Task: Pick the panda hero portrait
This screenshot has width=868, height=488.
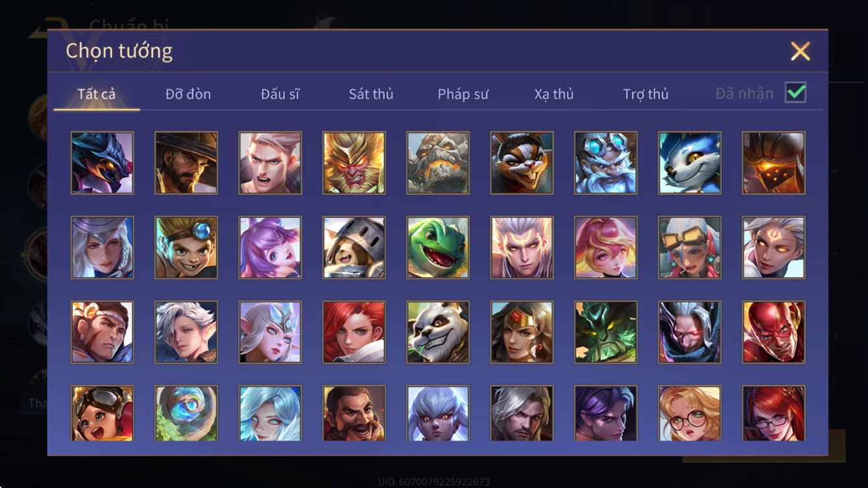Action: tap(438, 332)
